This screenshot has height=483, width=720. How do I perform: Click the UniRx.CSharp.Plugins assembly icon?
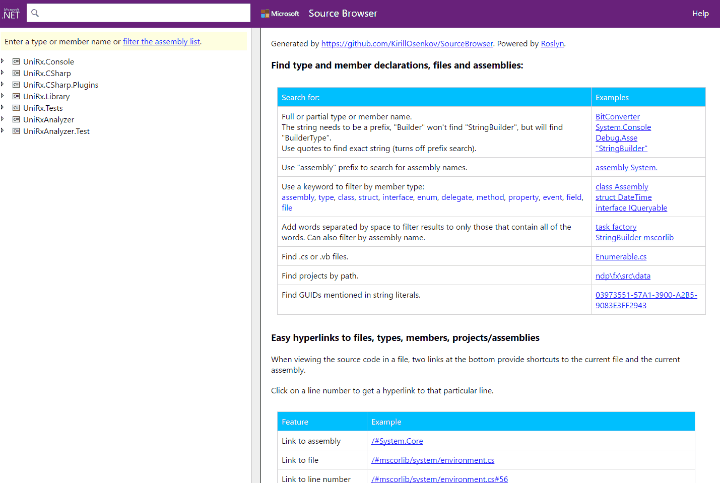click(x=16, y=84)
